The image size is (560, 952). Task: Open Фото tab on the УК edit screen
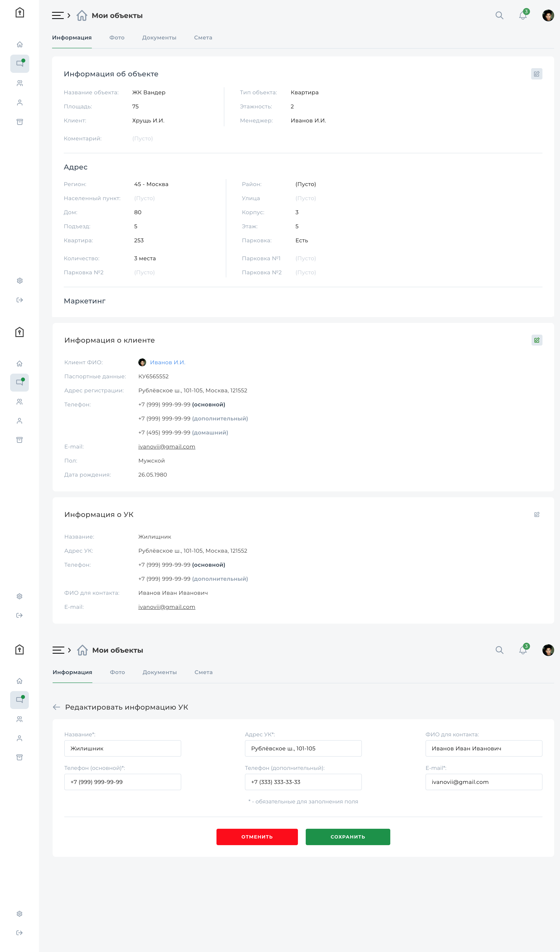click(x=117, y=672)
